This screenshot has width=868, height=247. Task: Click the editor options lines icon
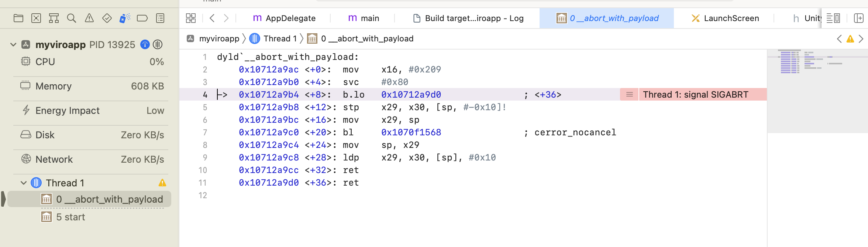pos(833,18)
